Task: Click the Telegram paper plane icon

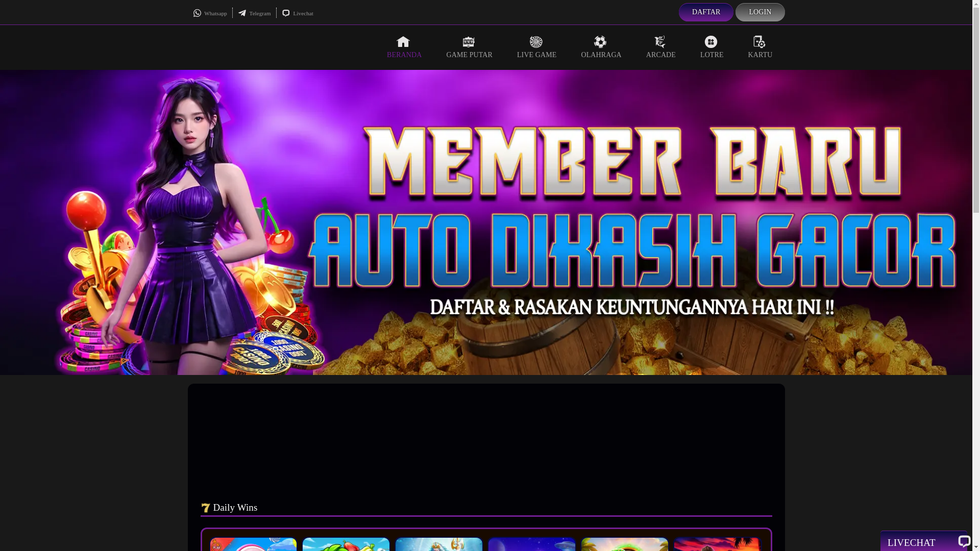Action: pos(242,13)
